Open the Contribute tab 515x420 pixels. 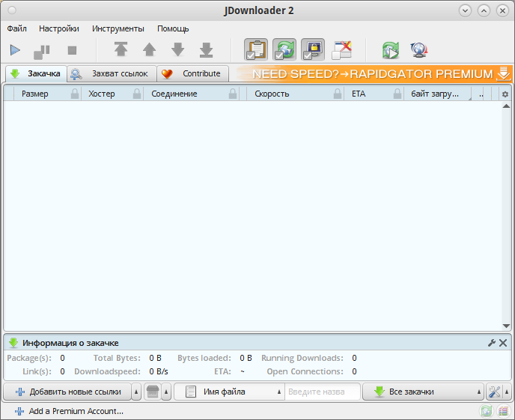193,73
